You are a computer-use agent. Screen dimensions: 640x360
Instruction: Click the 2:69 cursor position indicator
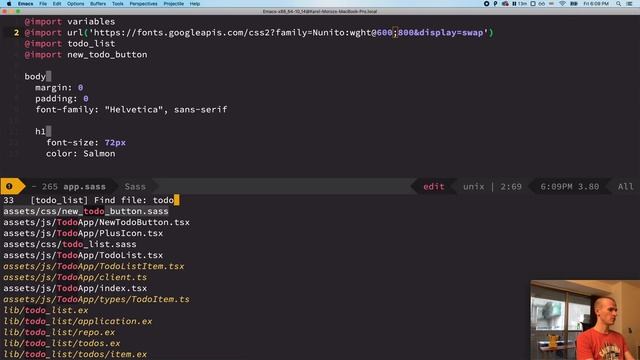511,187
